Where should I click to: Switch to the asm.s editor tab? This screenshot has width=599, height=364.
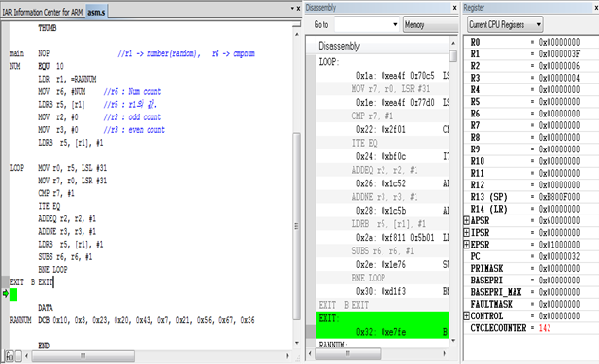[x=96, y=12]
